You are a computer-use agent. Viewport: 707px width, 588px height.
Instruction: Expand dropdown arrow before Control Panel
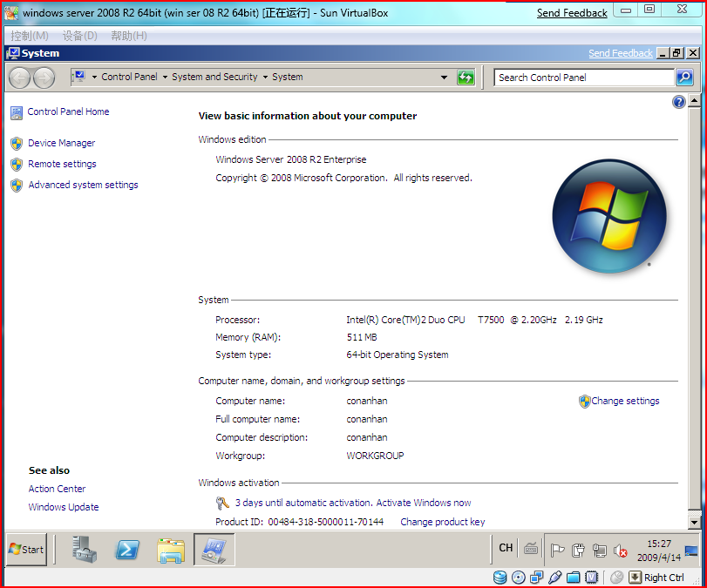pos(94,77)
